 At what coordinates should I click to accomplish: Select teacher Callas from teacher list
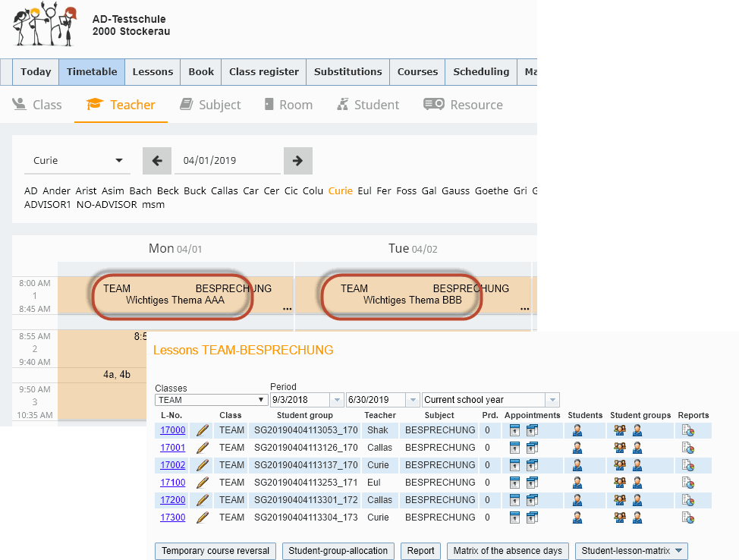coord(225,191)
